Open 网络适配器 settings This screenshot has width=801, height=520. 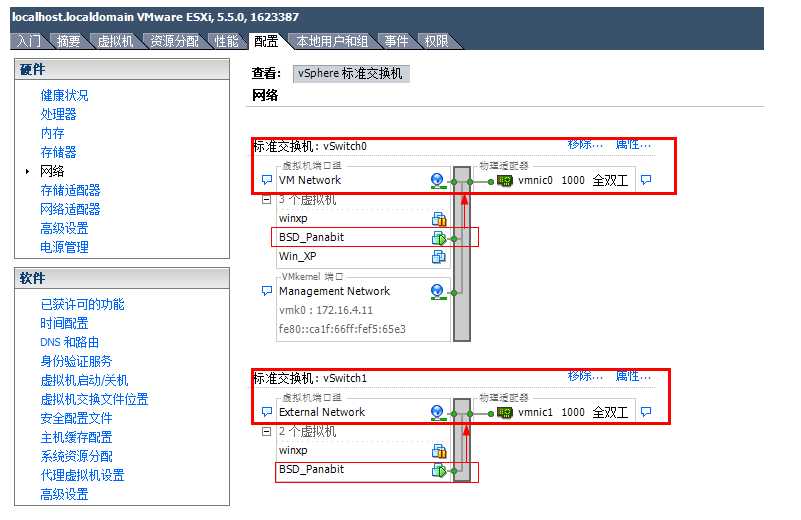(70, 209)
